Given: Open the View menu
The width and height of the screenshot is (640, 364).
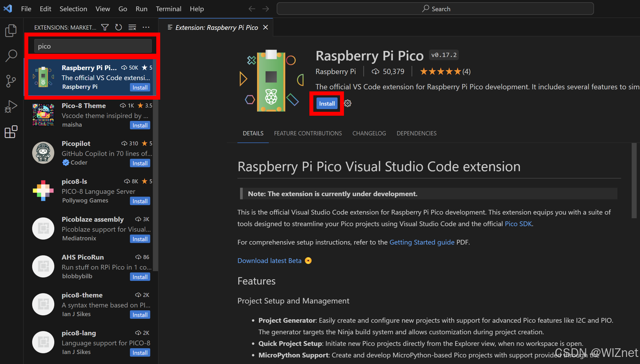Looking at the screenshot, I should click(x=102, y=9).
